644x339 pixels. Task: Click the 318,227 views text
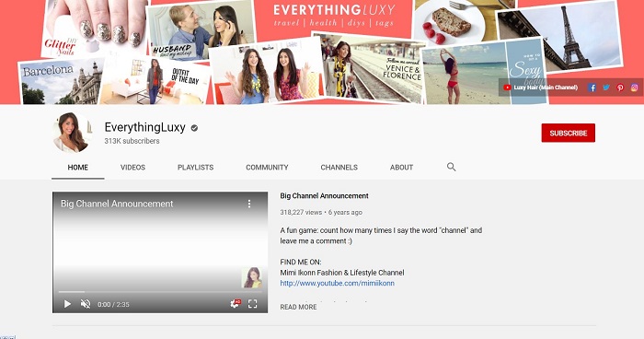pos(301,212)
